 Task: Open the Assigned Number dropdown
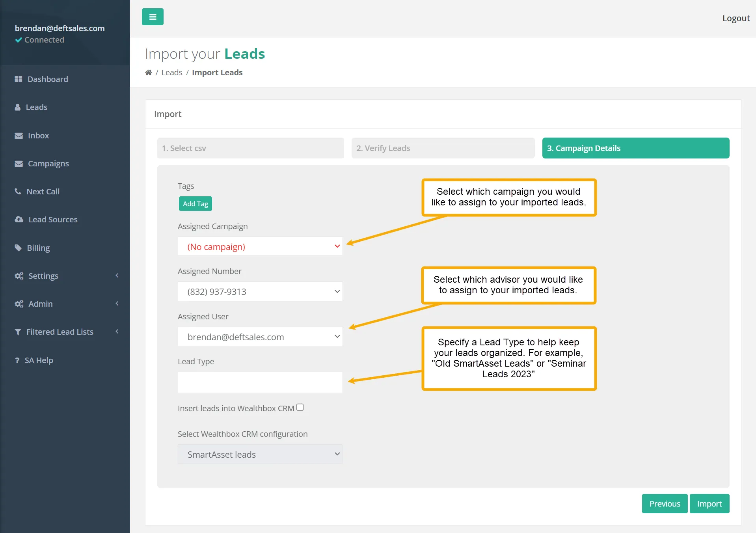260,291
